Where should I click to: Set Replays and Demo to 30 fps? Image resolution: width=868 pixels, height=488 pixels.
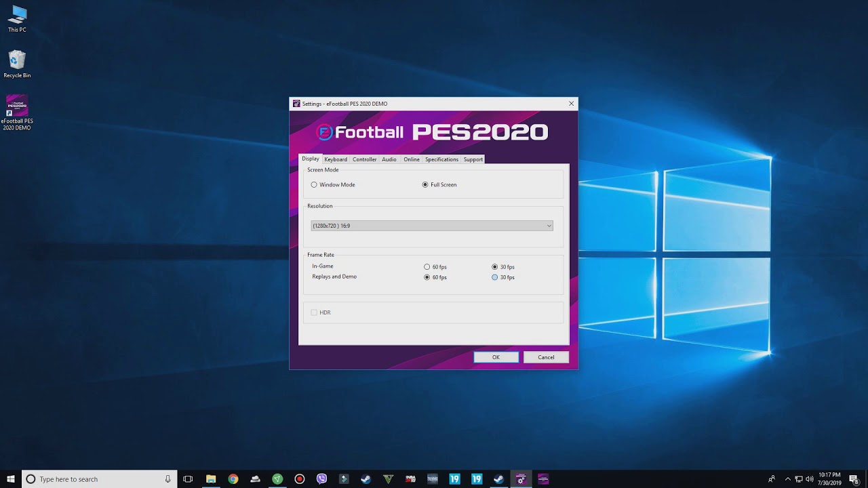[x=494, y=277]
